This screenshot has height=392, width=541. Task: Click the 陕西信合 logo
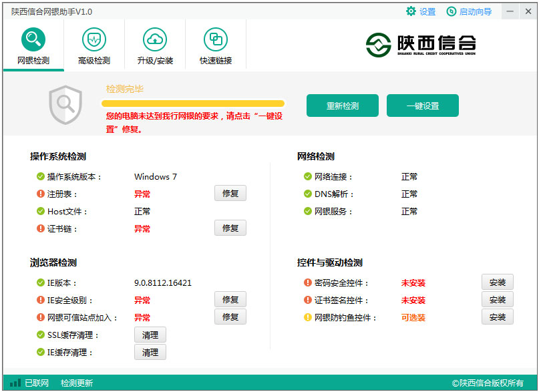tap(421, 44)
